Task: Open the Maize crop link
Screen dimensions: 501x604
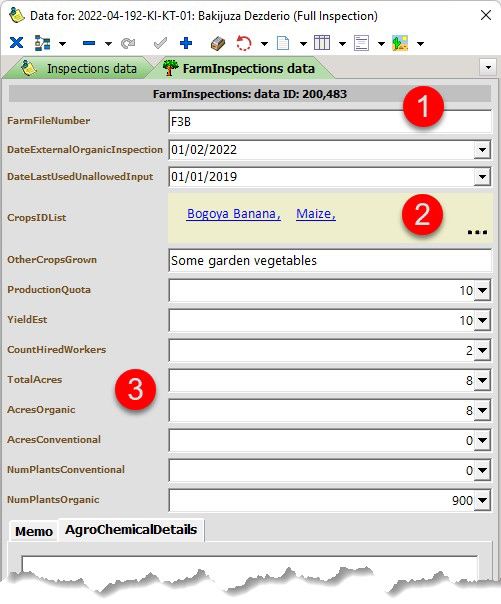Action: (x=316, y=214)
